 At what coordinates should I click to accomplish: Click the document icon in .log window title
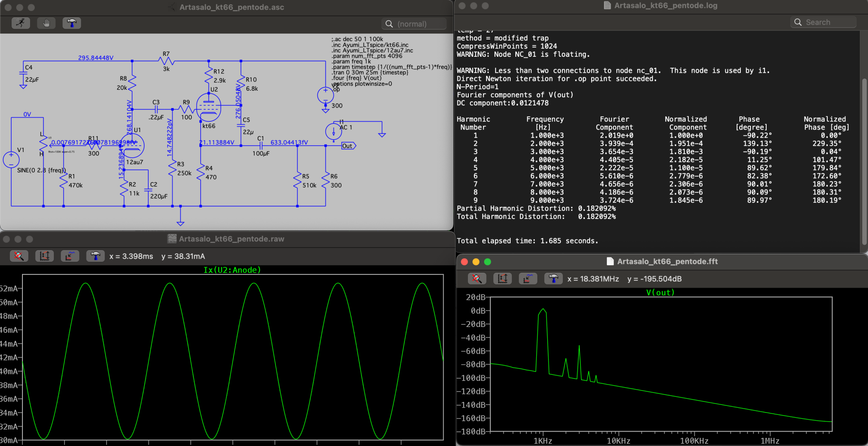point(607,6)
